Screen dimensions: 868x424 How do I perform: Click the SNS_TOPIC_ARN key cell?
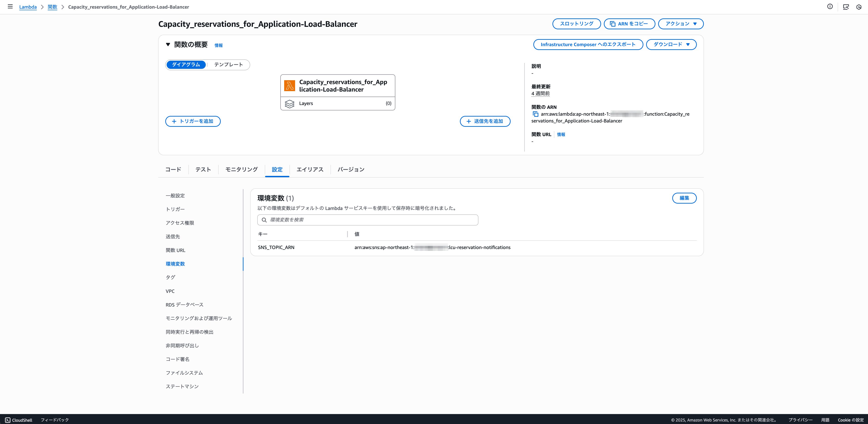[276, 247]
